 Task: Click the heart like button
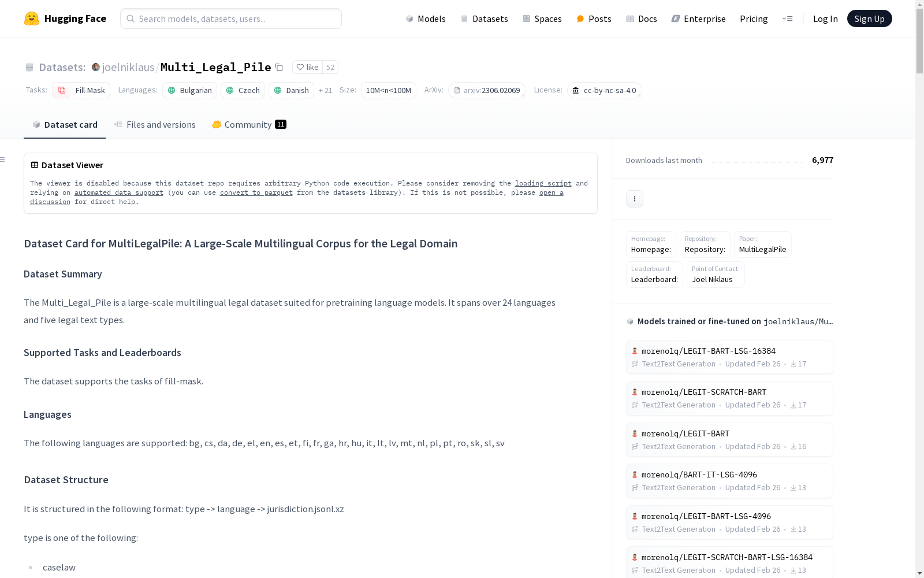307,67
